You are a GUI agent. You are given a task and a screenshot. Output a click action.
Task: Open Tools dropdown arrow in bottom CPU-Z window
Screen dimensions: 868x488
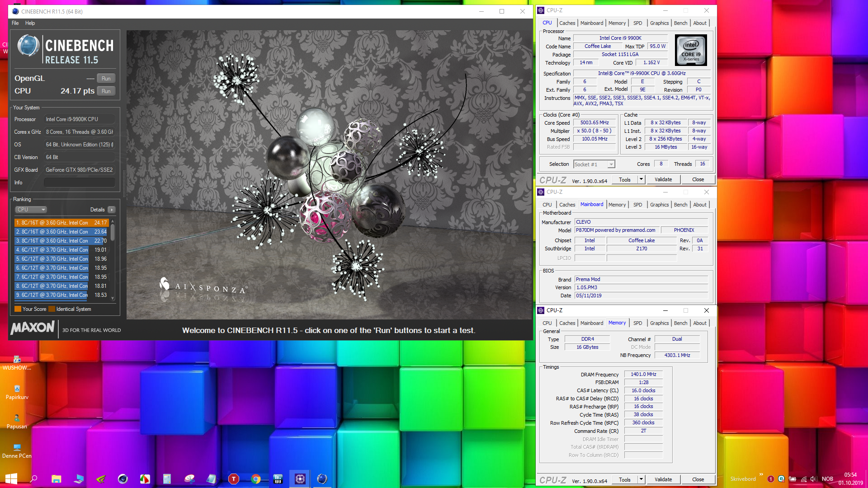[x=641, y=479]
